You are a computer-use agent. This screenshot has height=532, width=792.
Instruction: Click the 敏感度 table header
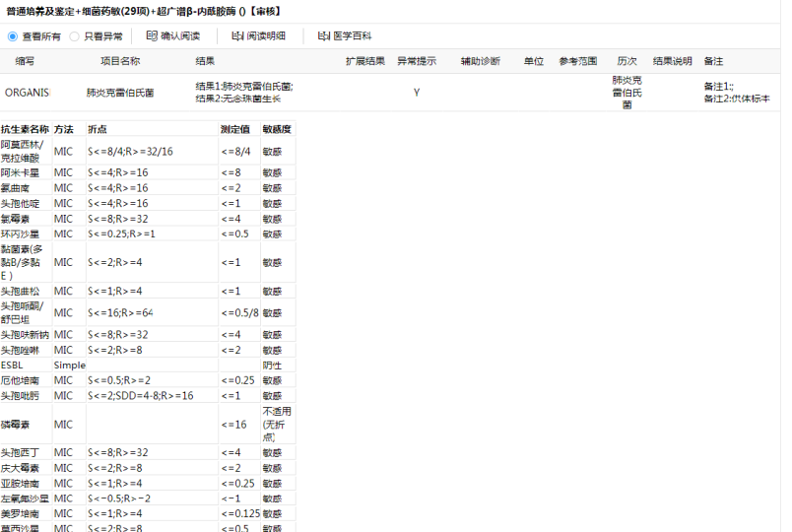(x=277, y=129)
